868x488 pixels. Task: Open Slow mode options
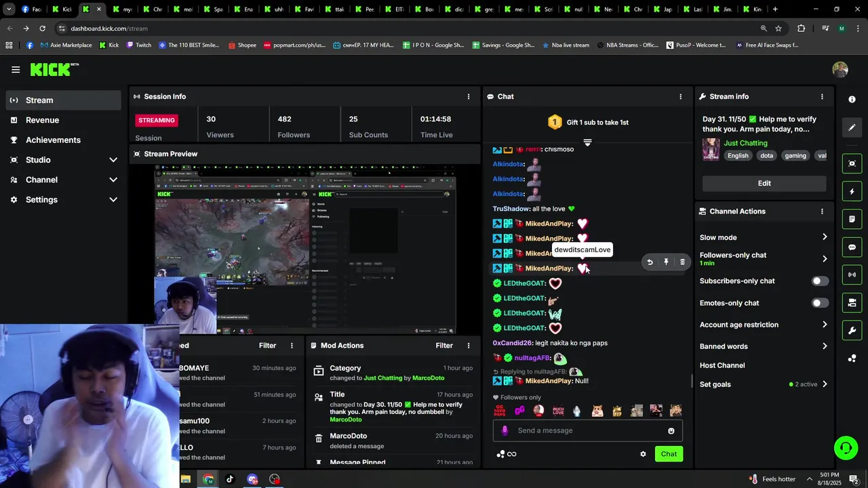(764, 237)
